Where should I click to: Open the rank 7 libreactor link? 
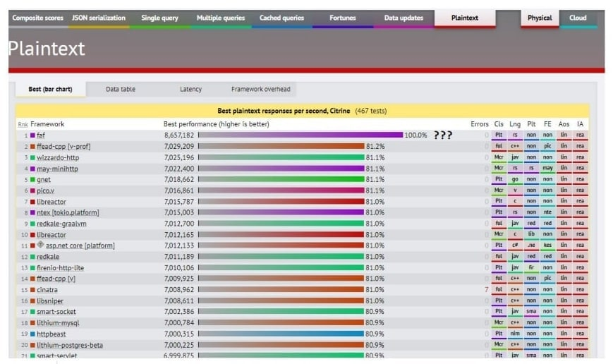click(x=51, y=202)
